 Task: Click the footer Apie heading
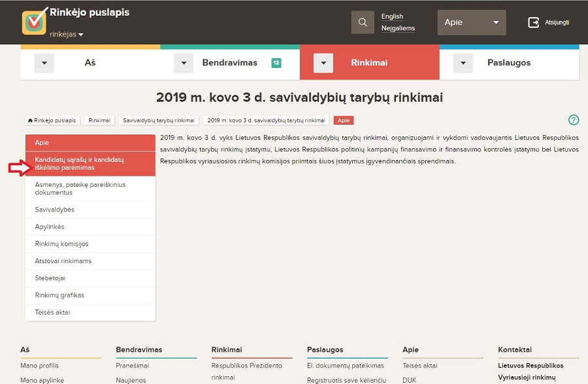410,349
